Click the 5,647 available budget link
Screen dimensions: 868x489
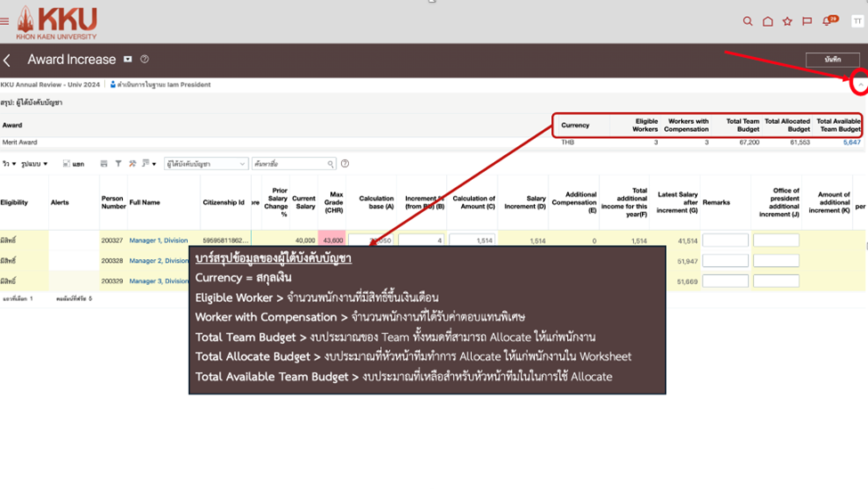click(851, 143)
